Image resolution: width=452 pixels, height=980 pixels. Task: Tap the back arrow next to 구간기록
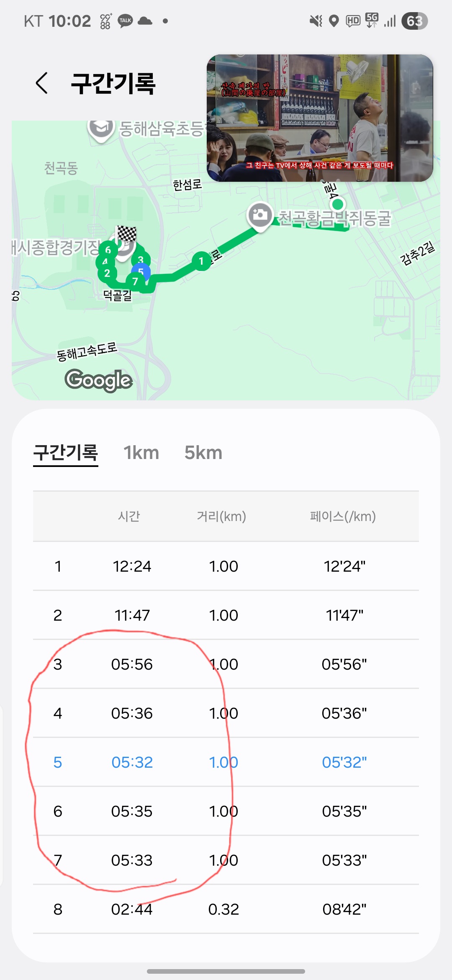click(x=42, y=83)
